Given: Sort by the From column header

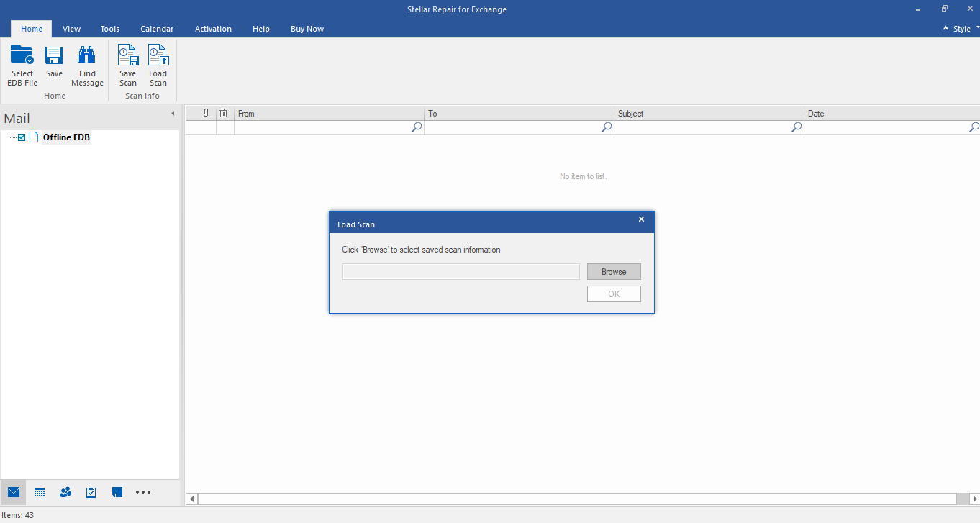Looking at the screenshot, I should (329, 114).
